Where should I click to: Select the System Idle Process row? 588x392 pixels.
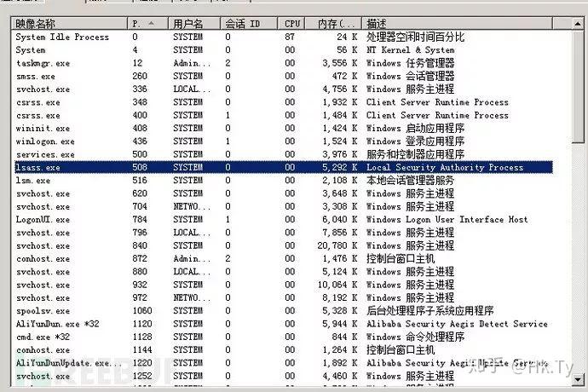(284, 37)
